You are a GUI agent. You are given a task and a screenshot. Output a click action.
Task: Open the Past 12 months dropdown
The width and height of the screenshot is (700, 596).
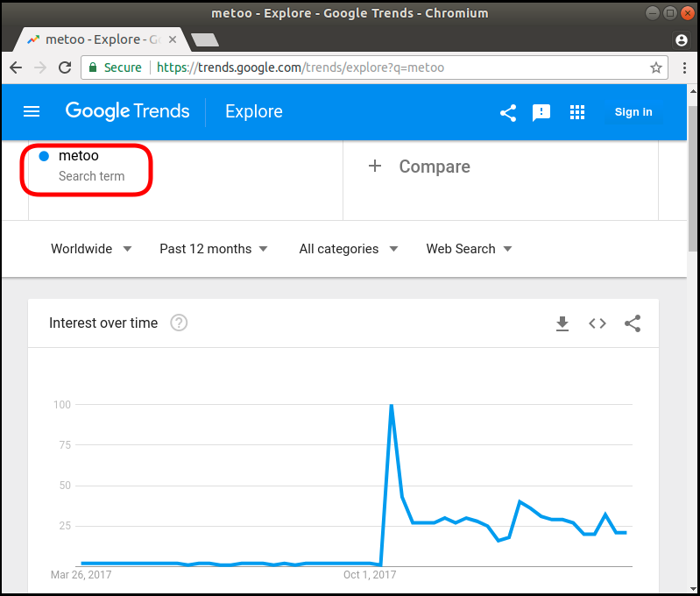(214, 249)
